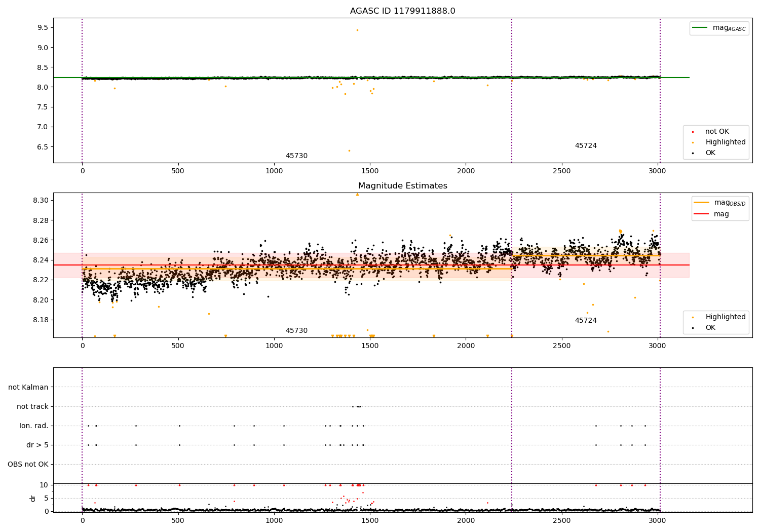Click the 10 tick on the dr axis
The image size is (760, 532).
tap(44, 485)
